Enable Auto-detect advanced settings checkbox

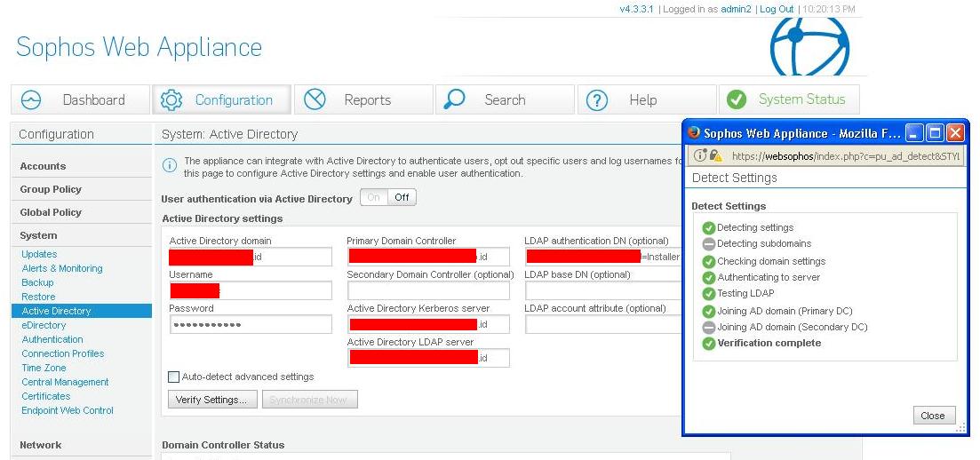coord(174,377)
